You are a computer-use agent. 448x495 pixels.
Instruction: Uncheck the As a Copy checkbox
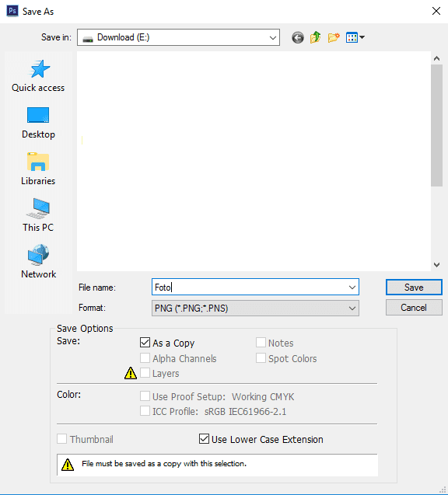(145, 343)
